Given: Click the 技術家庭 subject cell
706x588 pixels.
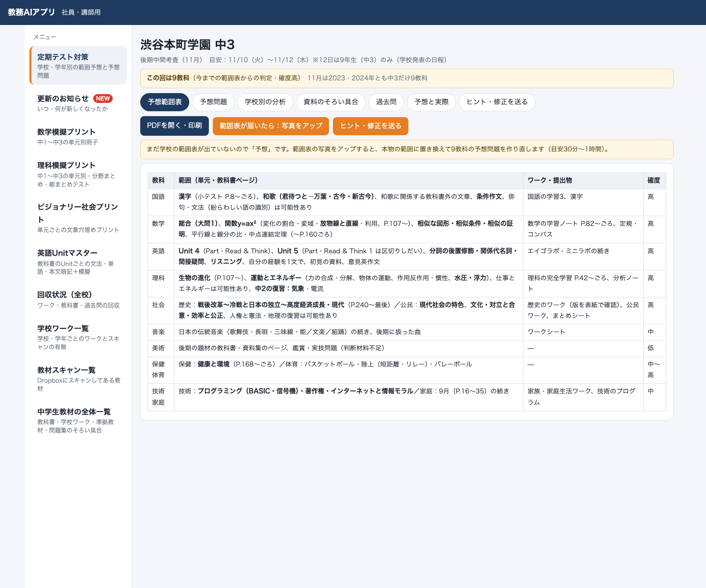Looking at the screenshot, I should [x=161, y=397].
